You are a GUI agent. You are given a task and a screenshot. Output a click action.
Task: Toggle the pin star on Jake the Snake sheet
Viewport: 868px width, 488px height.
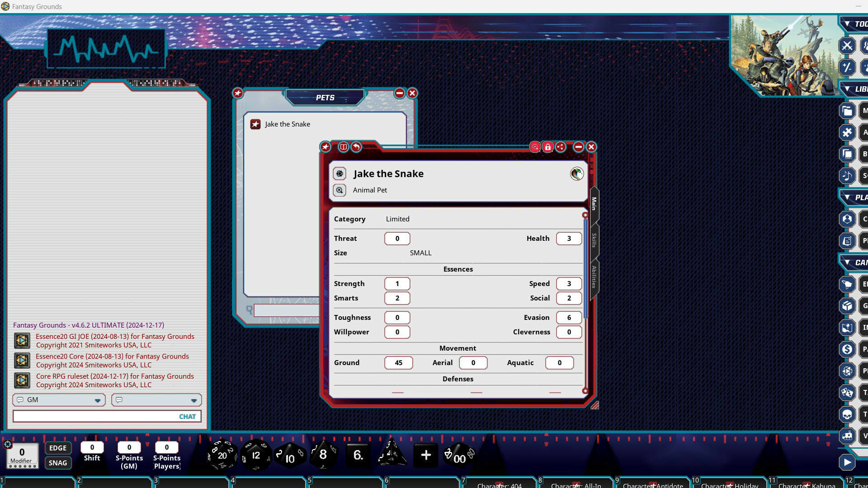(325, 147)
